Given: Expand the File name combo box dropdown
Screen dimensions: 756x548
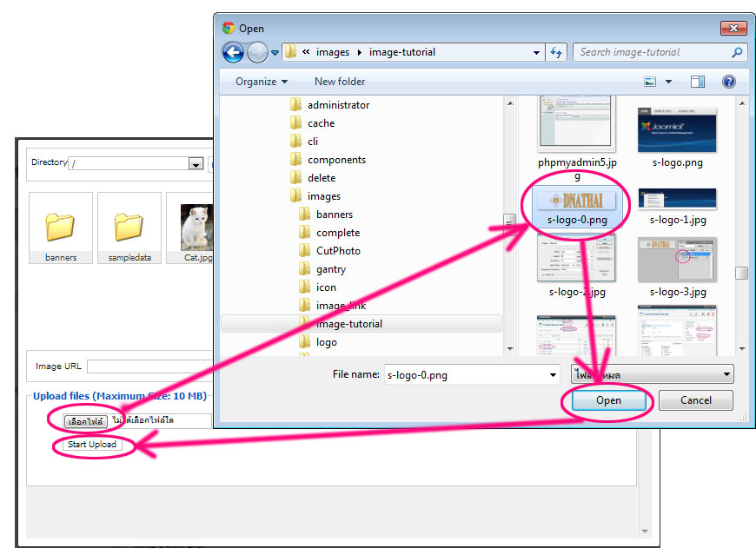Looking at the screenshot, I should [x=553, y=375].
